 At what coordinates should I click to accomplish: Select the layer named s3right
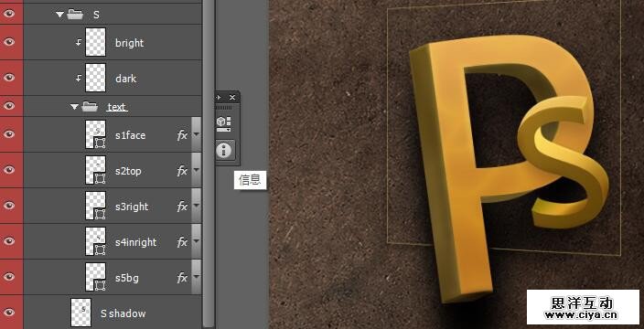pos(132,207)
